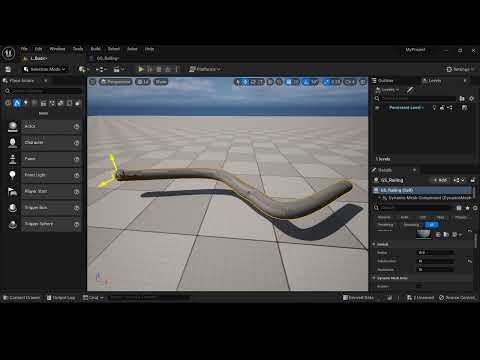
Task: Select the Trigger Sphere item
Action: [x=44, y=224]
